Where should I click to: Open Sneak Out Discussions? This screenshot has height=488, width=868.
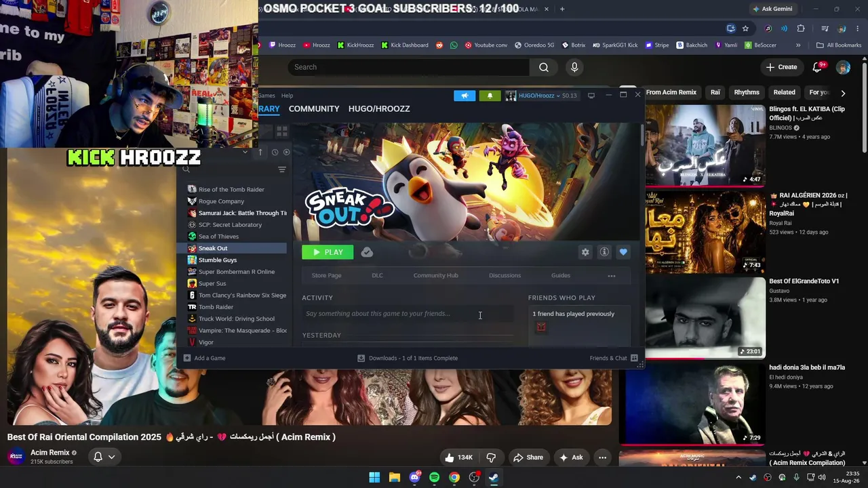[505, 275]
